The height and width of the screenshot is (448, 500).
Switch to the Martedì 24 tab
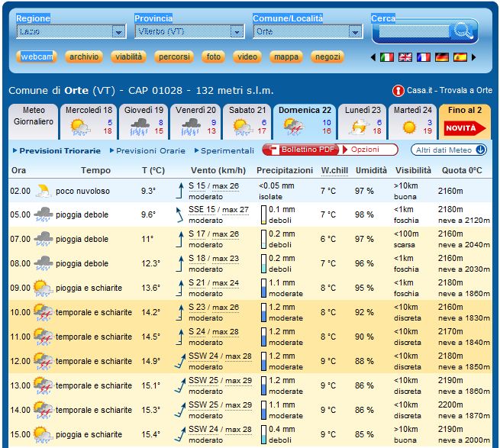[x=413, y=121]
